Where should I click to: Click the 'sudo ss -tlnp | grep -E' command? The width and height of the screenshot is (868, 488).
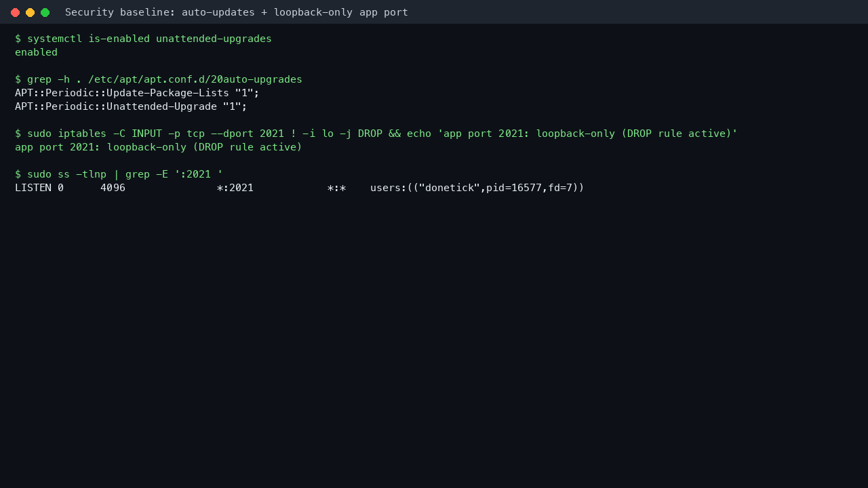coord(119,174)
